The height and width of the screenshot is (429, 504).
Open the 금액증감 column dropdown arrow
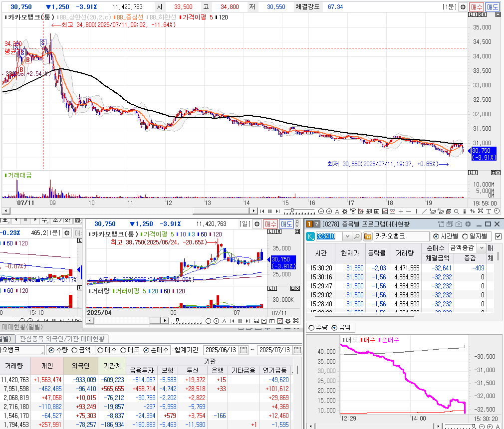point(481,248)
